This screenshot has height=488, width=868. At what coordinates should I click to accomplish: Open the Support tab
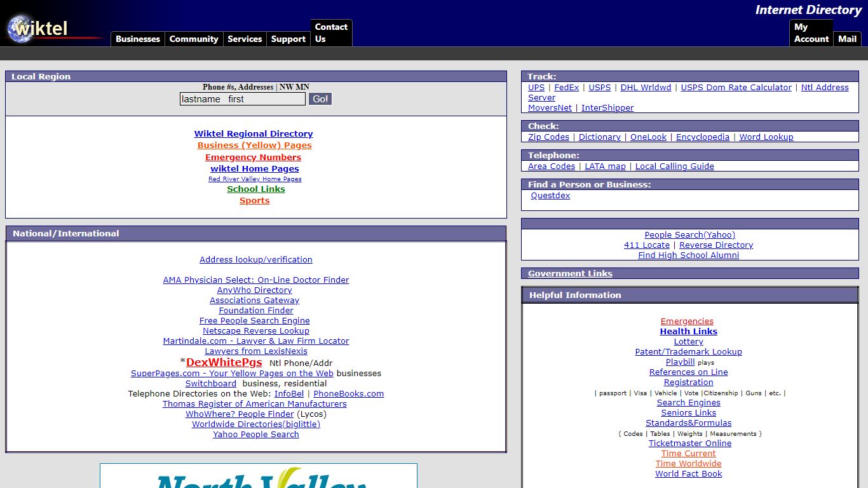[288, 39]
